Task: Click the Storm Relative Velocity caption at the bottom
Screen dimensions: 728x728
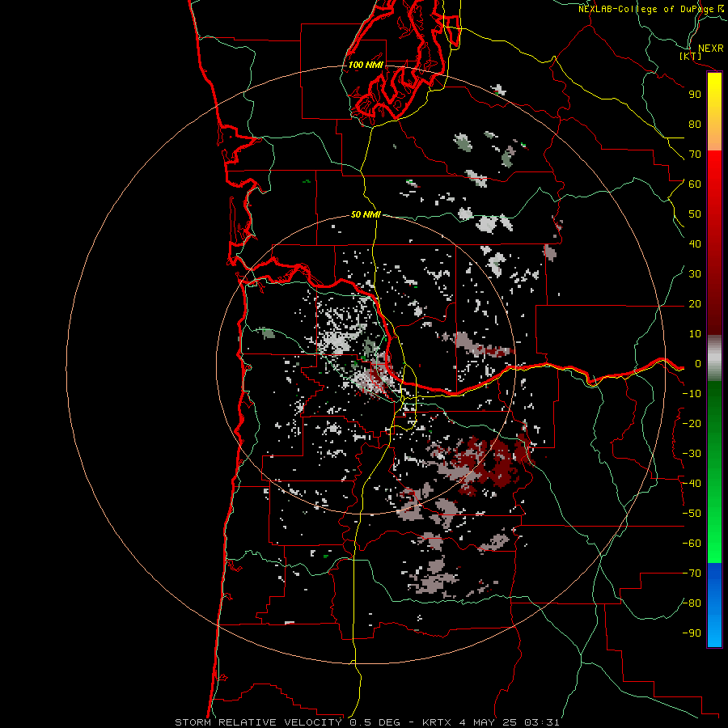Action: [x=366, y=722]
